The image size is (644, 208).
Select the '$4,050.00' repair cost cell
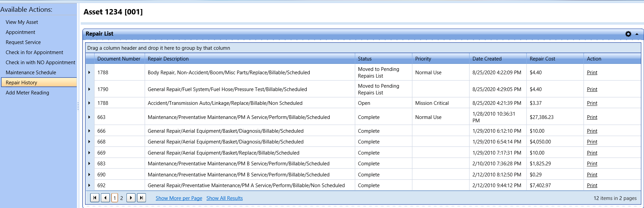[555, 142]
